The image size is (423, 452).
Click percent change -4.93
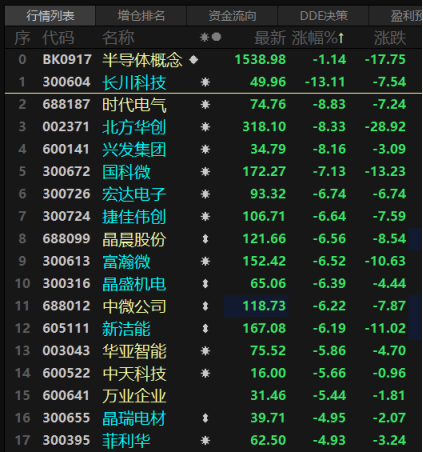click(x=329, y=440)
